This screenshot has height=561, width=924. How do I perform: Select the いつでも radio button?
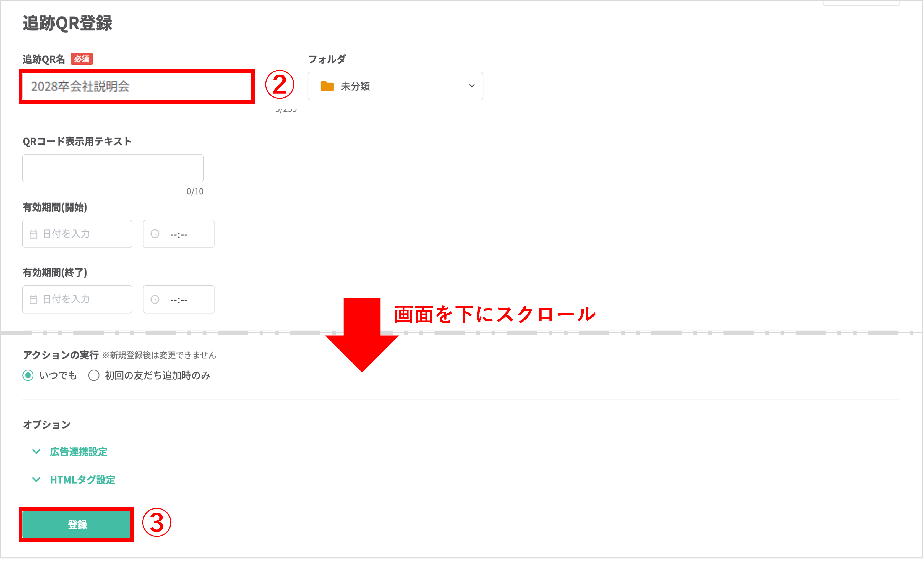(x=28, y=375)
